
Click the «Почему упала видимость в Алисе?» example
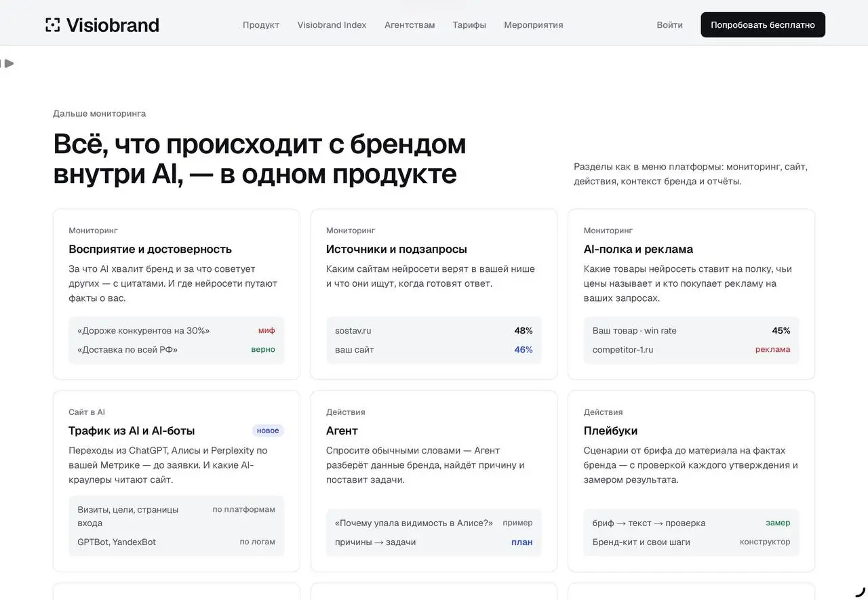414,523
